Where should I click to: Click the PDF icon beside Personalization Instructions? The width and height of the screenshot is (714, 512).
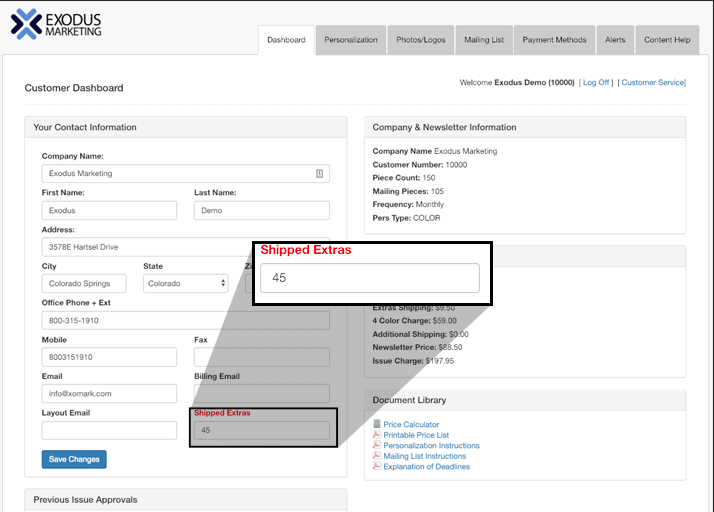[x=377, y=445]
